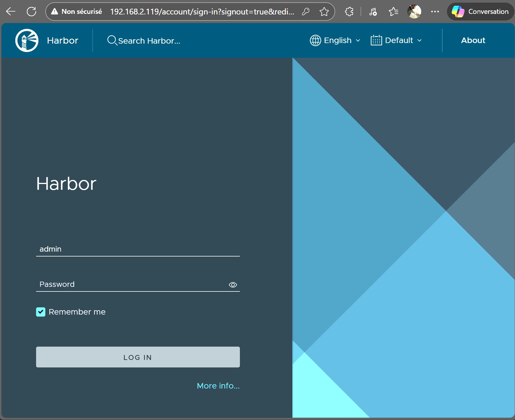Reload the page with refresh icon
Screen dimensions: 515x420
(31, 12)
